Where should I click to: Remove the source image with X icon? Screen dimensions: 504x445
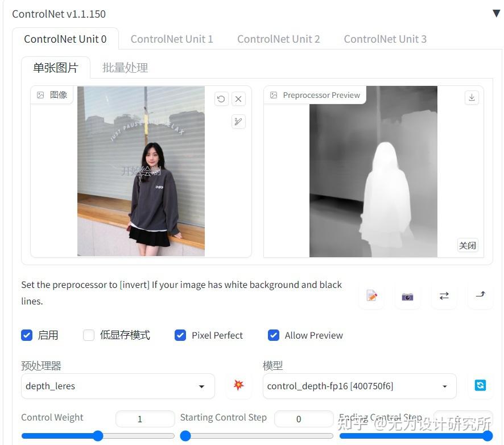point(238,98)
